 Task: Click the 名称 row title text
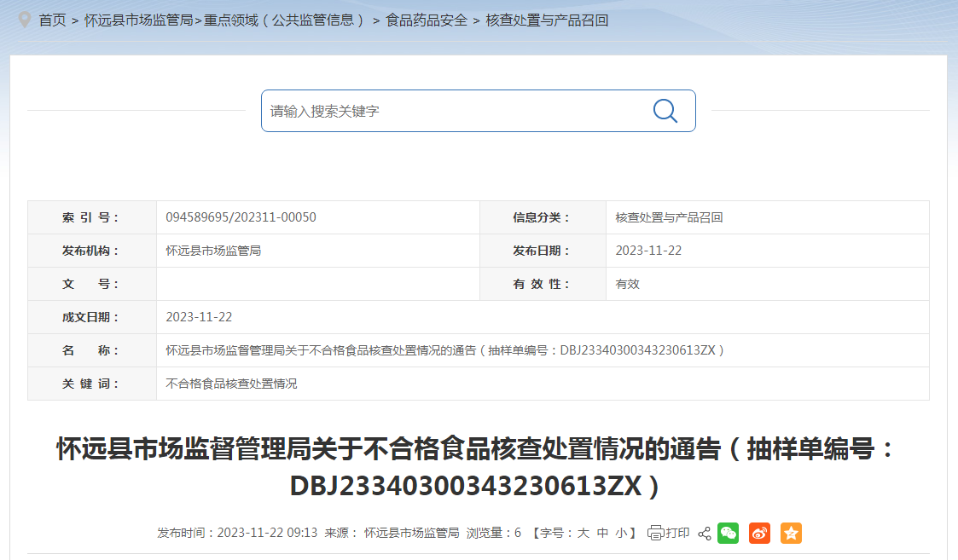(444, 350)
